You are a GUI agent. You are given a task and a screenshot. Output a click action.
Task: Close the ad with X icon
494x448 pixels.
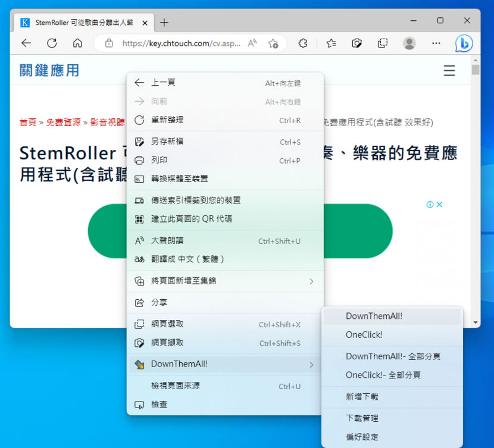click(439, 204)
